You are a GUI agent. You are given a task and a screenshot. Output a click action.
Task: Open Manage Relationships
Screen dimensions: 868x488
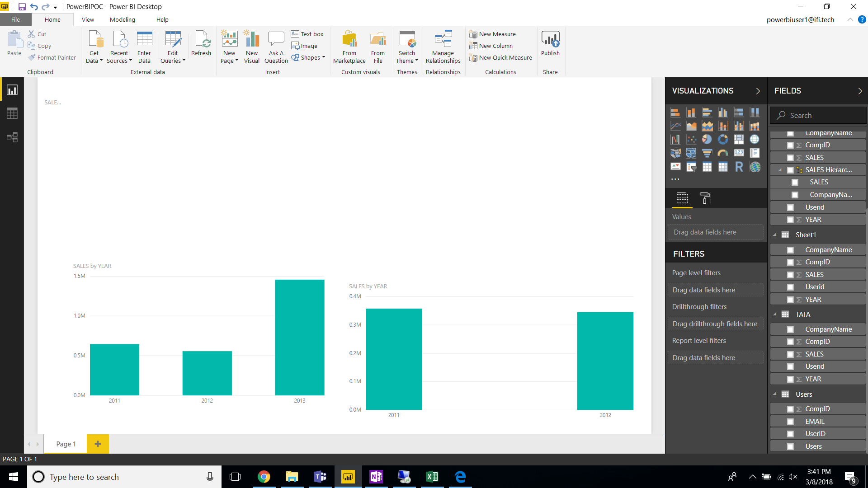tap(443, 47)
